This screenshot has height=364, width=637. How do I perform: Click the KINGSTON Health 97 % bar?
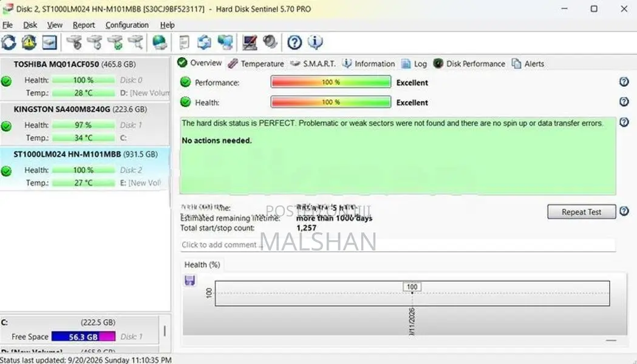click(x=83, y=125)
